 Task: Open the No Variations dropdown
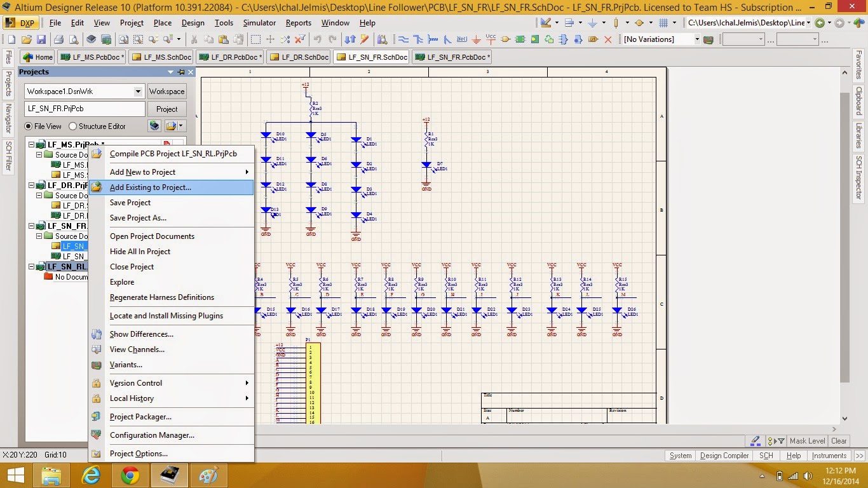pyautogui.click(x=696, y=39)
